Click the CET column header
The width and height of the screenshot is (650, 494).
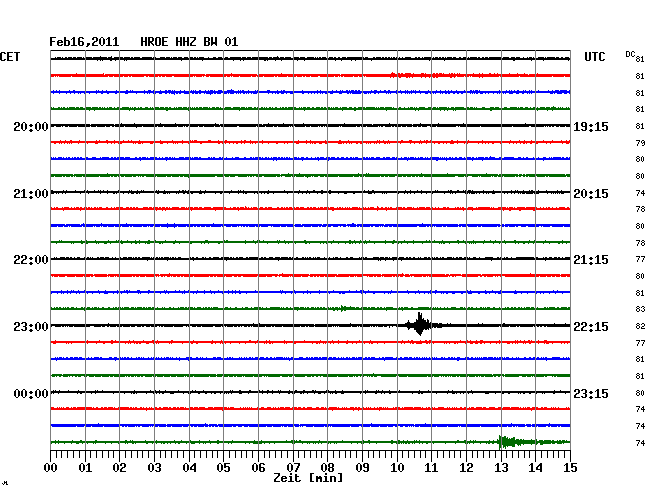(x=10, y=57)
